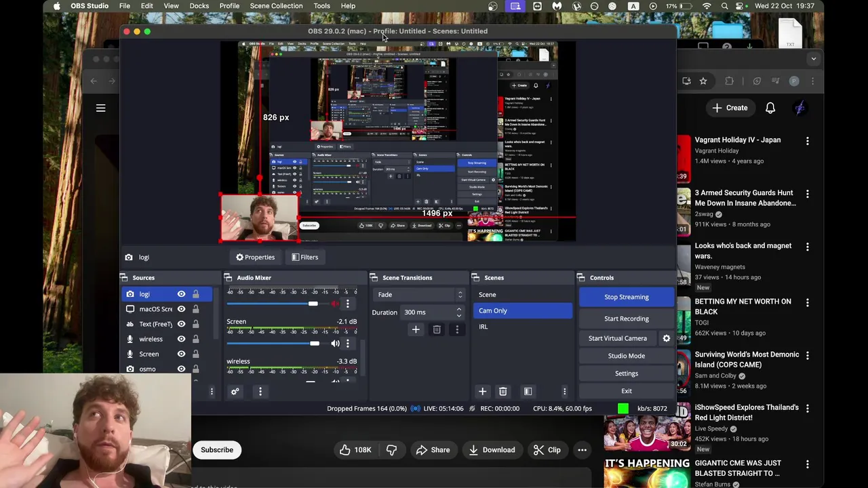Adjust the duration stepper arrows

459,312
